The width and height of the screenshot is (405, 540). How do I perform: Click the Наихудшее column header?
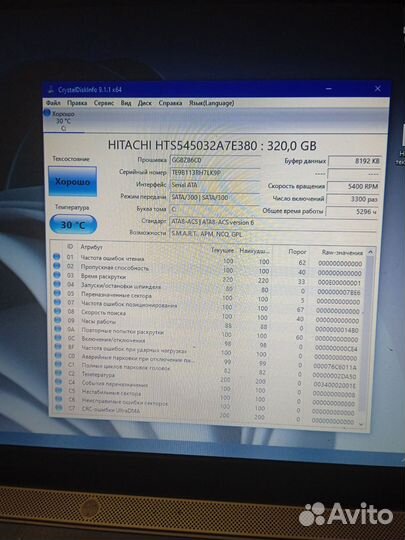click(x=254, y=251)
